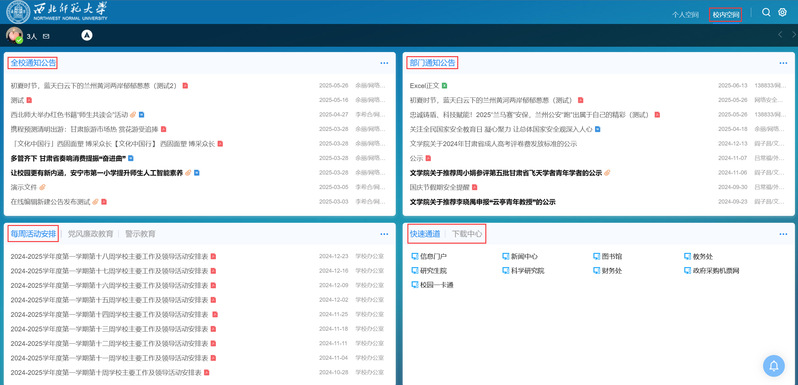Open notice 文学院关于推荐周小娟参评飞天学者
Viewport: 798px width, 385px height.
(506, 173)
